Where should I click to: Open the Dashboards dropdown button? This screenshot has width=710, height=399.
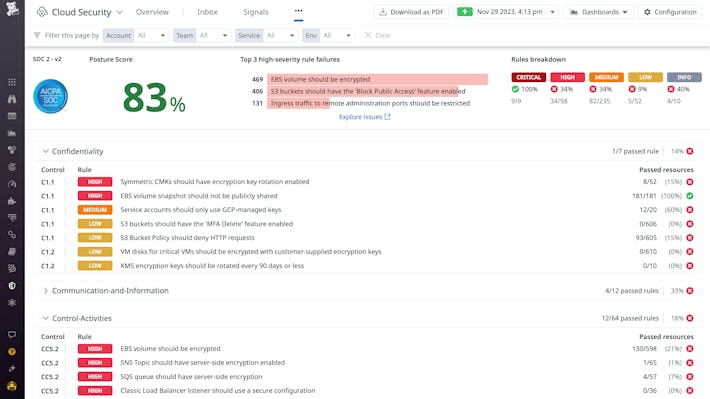pos(598,12)
